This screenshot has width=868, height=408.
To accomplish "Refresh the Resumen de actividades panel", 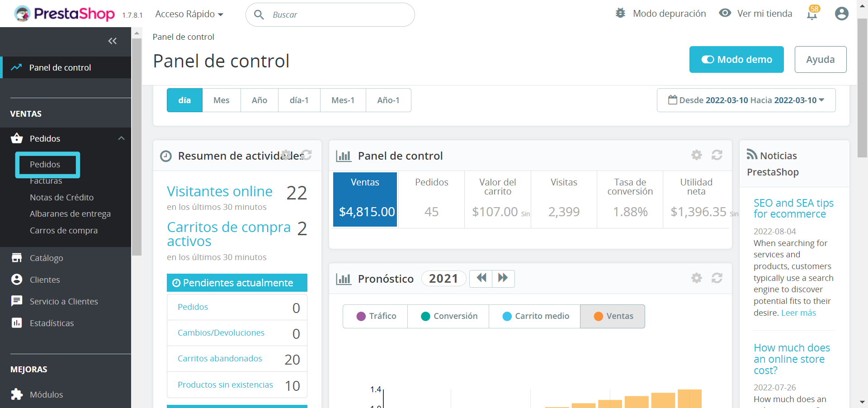I will pyautogui.click(x=307, y=155).
